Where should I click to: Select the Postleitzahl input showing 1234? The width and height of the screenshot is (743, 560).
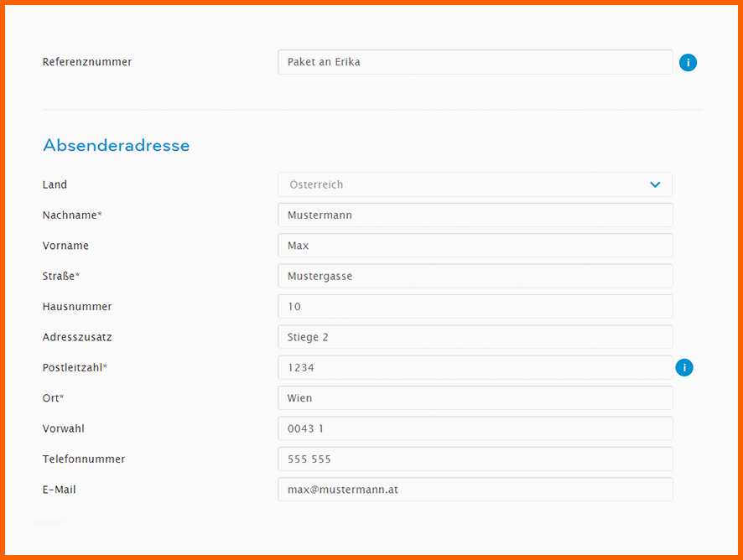(x=475, y=367)
